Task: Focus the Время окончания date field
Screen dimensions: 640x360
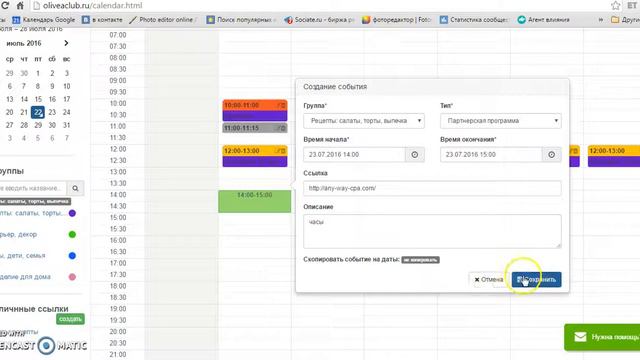Action: tap(491, 155)
